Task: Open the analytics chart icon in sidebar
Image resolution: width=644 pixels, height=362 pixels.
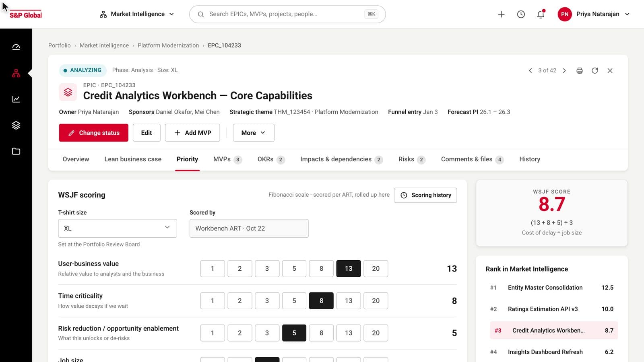Action: pyautogui.click(x=16, y=99)
